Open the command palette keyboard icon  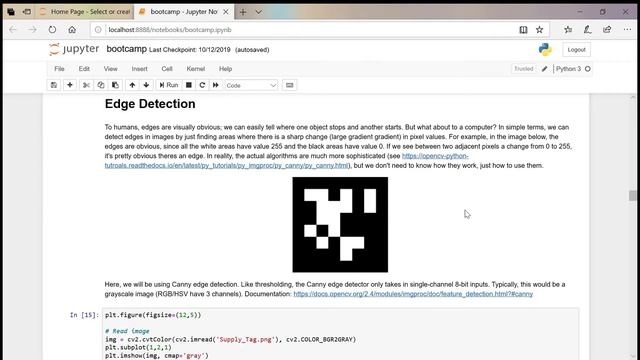pyautogui.click(x=289, y=85)
